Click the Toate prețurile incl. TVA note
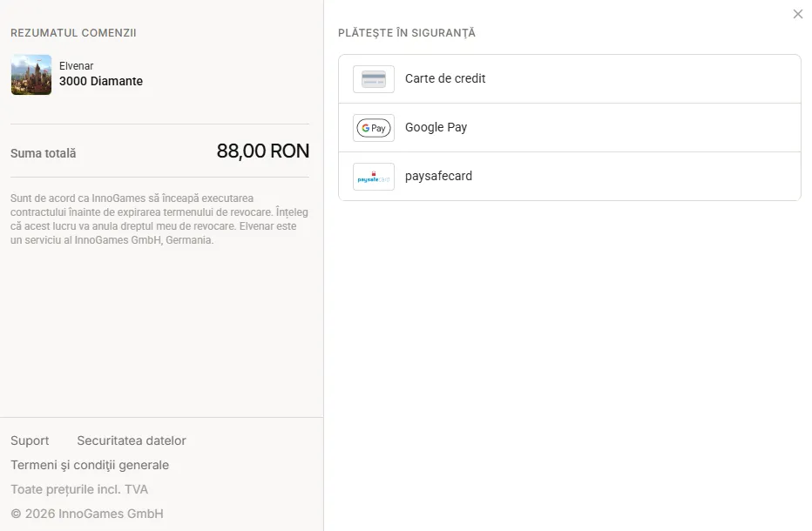812x531 pixels. pyautogui.click(x=79, y=489)
